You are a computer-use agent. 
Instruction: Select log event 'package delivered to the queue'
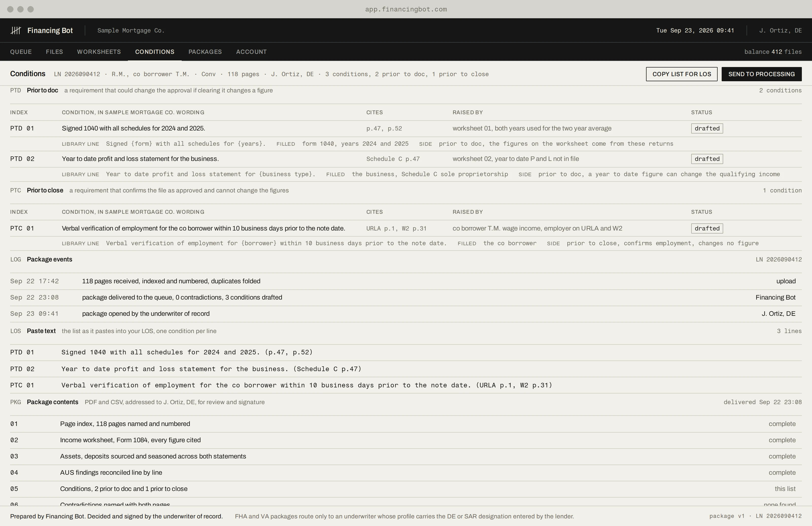[x=406, y=297]
